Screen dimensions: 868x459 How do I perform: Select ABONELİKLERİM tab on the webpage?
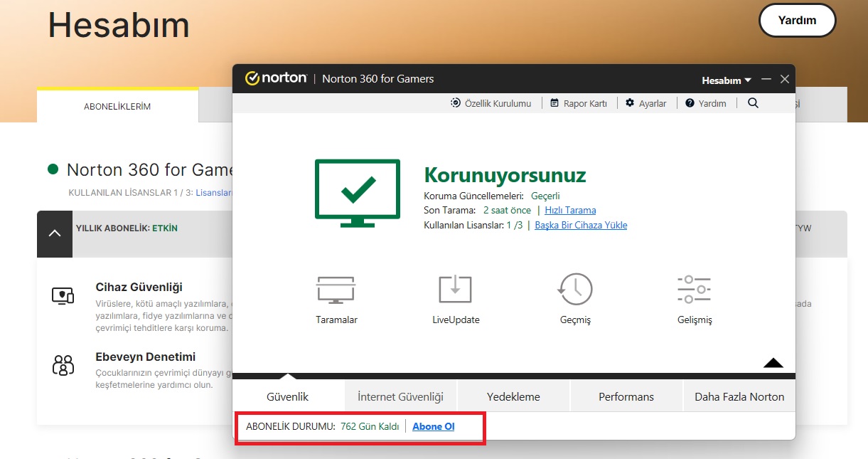[x=117, y=106]
